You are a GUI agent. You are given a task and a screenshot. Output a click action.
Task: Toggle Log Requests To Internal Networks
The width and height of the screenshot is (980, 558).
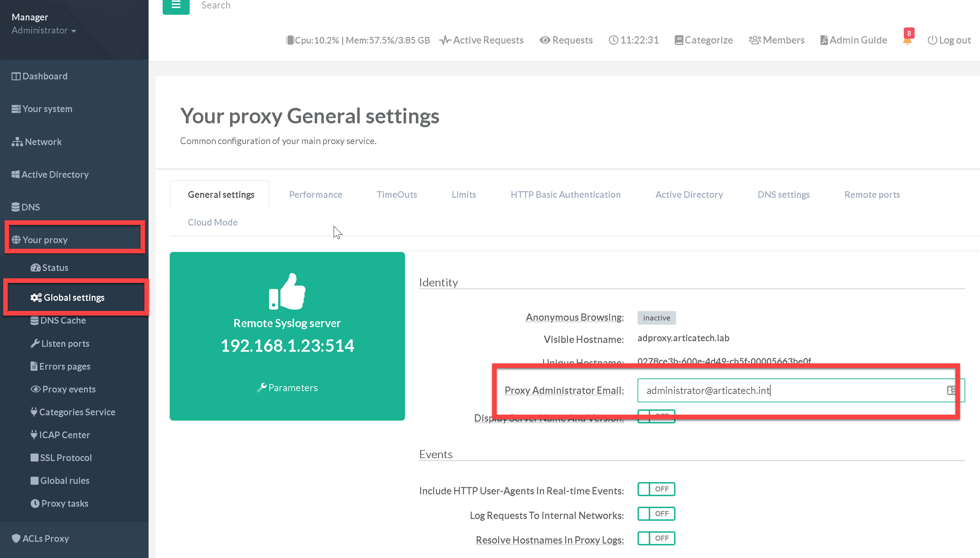tap(656, 513)
